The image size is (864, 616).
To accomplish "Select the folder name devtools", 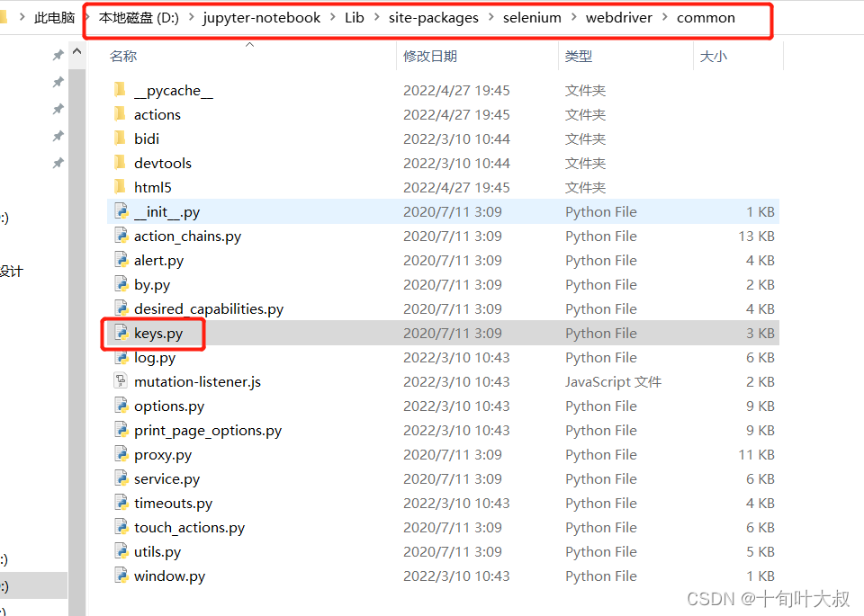I will tap(163, 163).
